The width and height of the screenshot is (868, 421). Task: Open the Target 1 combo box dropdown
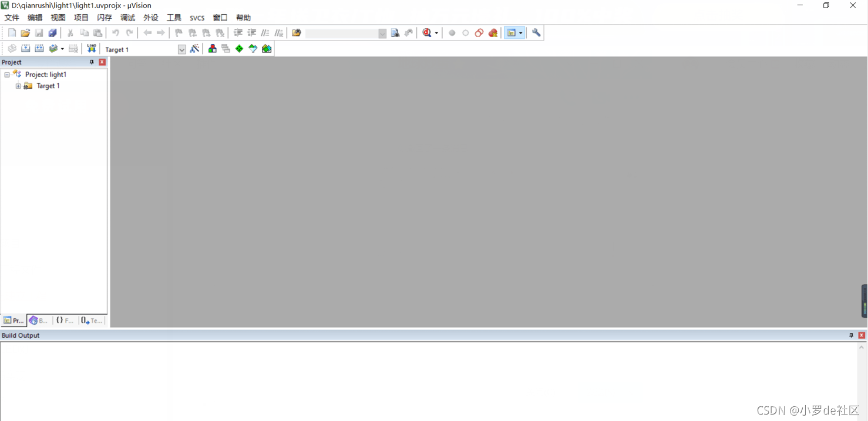tap(181, 49)
